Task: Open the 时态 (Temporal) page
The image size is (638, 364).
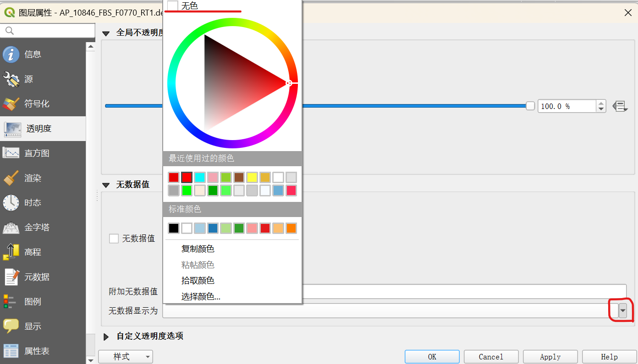Action: point(43,203)
